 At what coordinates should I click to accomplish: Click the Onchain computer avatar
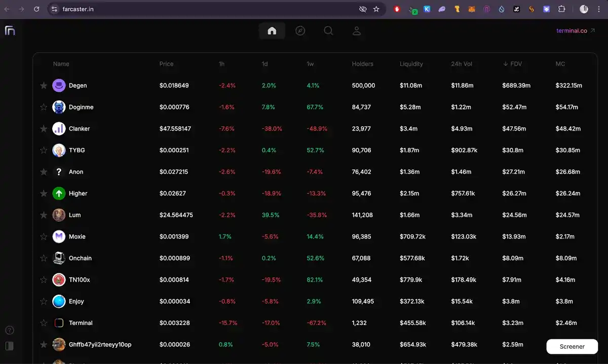[x=59, y=258]
